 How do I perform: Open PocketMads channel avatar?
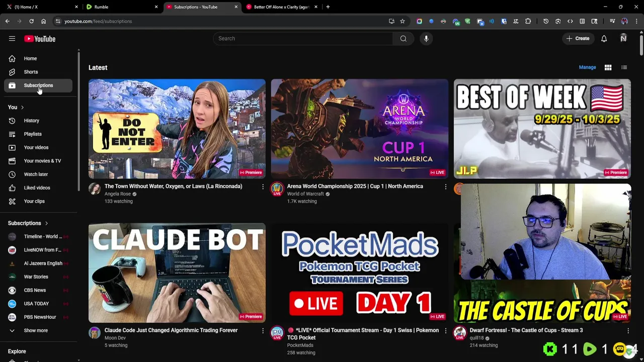click(x=277, y=333)
